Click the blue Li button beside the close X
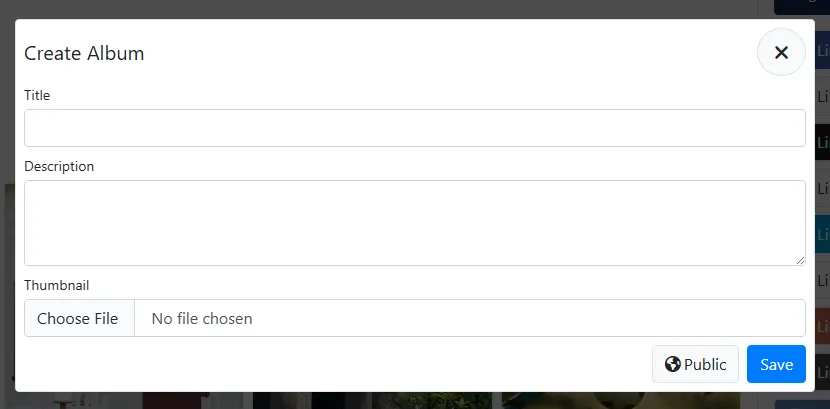Screen dimensions: 830x409 click(x=823, y=51)
